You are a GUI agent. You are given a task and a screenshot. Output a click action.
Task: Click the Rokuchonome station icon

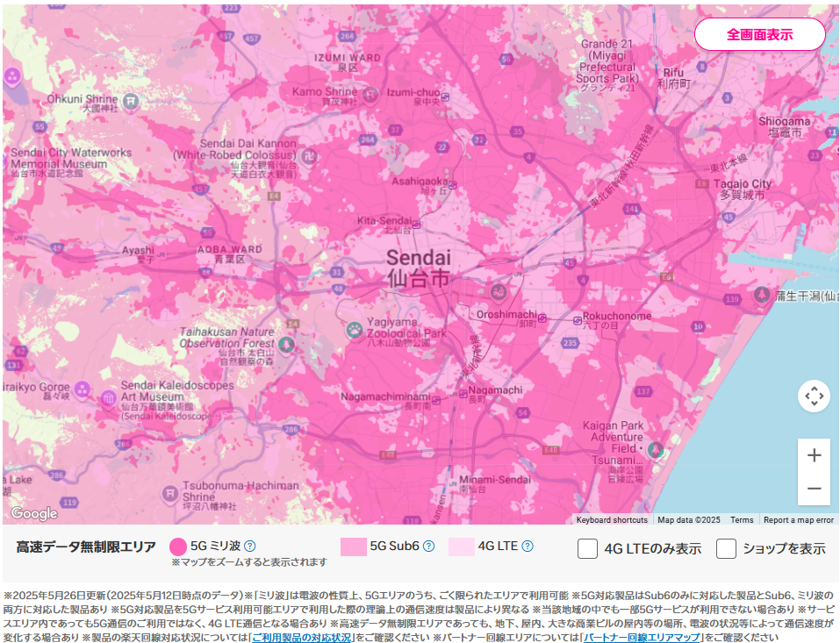(x=578, y=320)
